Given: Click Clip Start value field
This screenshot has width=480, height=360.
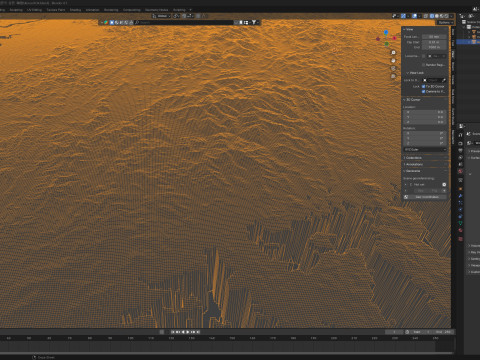Looking at the screenshot, I should point(434,42).
